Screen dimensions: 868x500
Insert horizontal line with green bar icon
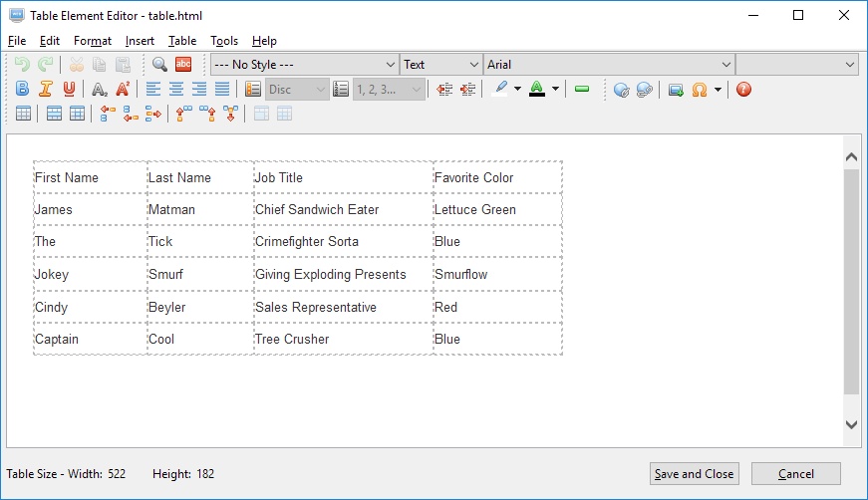(582, 89)
